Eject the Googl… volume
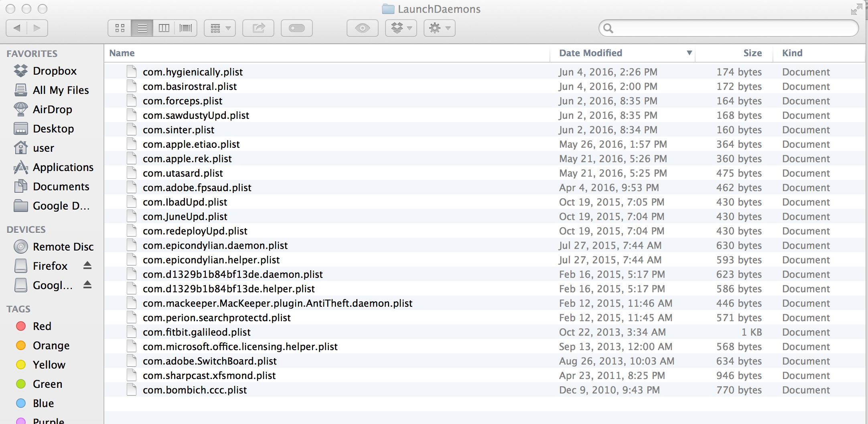 click(87, 285)
